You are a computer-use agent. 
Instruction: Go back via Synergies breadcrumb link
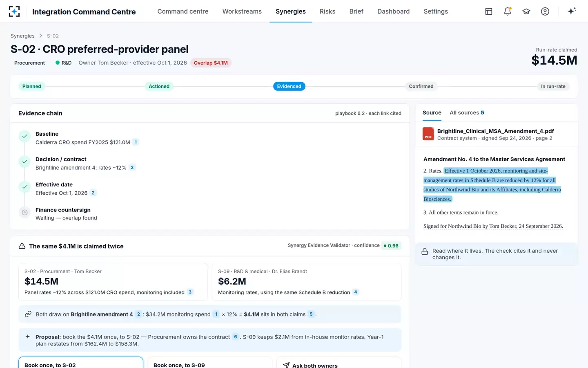(22, 36)
